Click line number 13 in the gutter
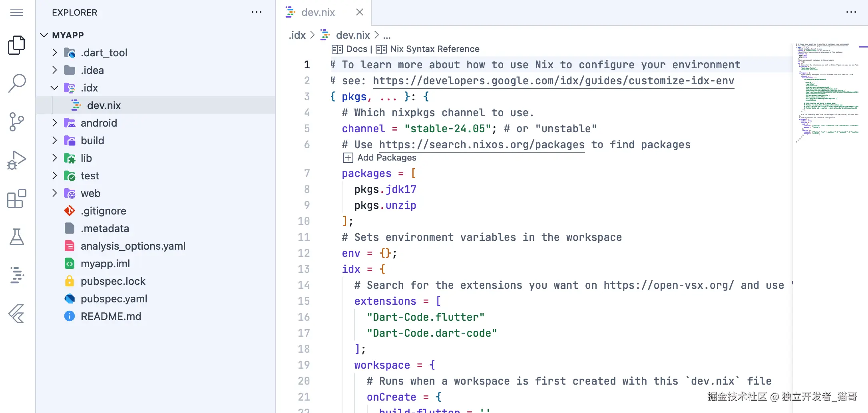Screen dimensions: 868x413 (x=304, y=269)
